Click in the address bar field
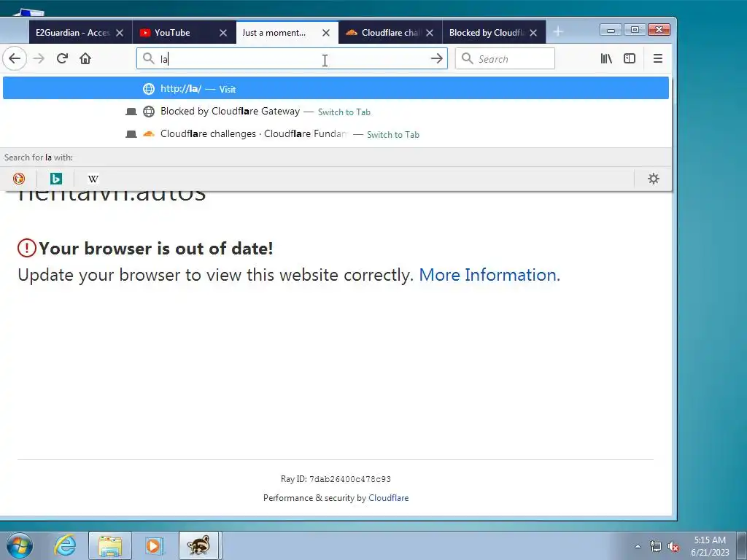This screenshot has height=560, width=747. 292,58
